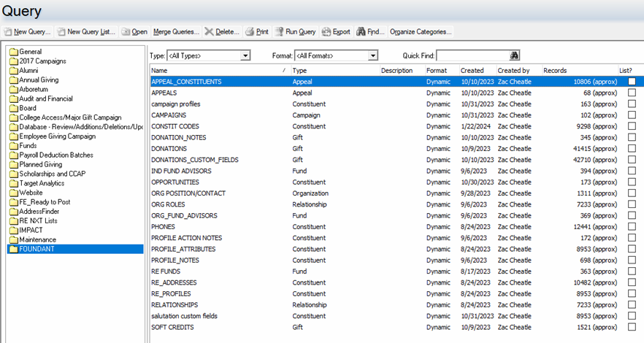Click the Export toolbar icon
The image size is (644, 343).
tap(326, 32)
